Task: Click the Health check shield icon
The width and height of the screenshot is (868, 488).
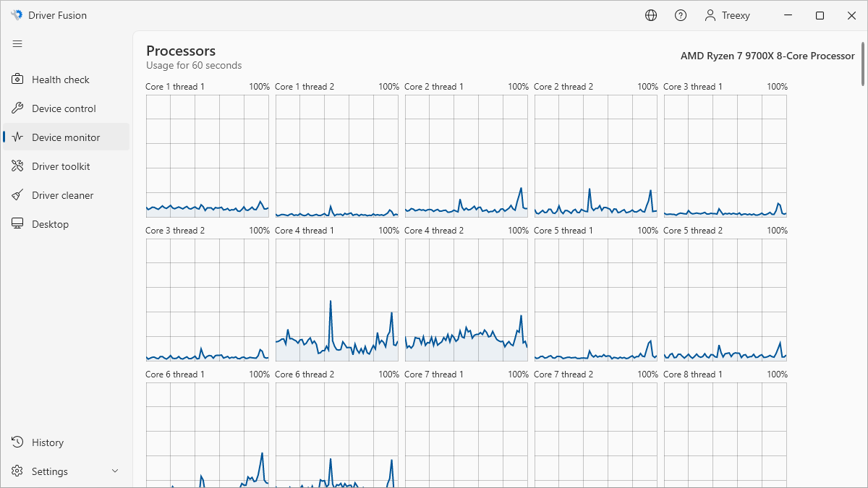Action: click(x=18, y=80)
